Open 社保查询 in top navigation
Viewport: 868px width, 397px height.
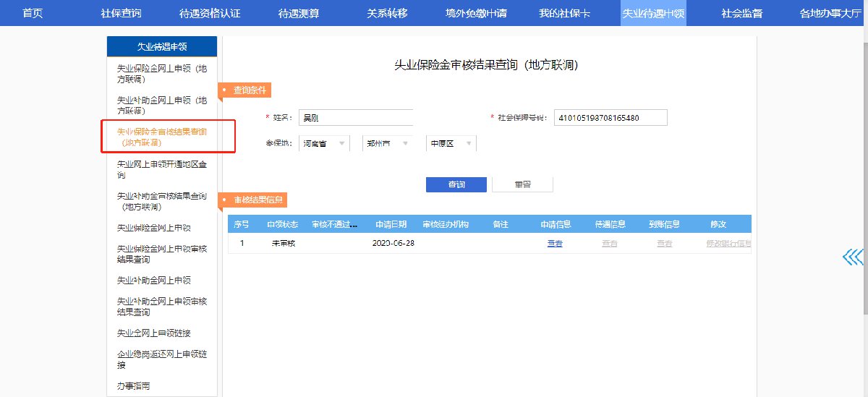click(121, 13)
